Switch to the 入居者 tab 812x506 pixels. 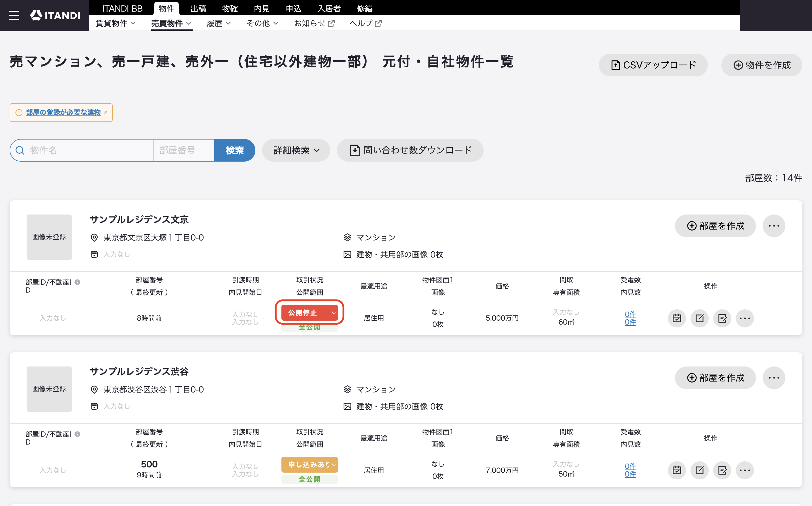click(x=329, y=8)
